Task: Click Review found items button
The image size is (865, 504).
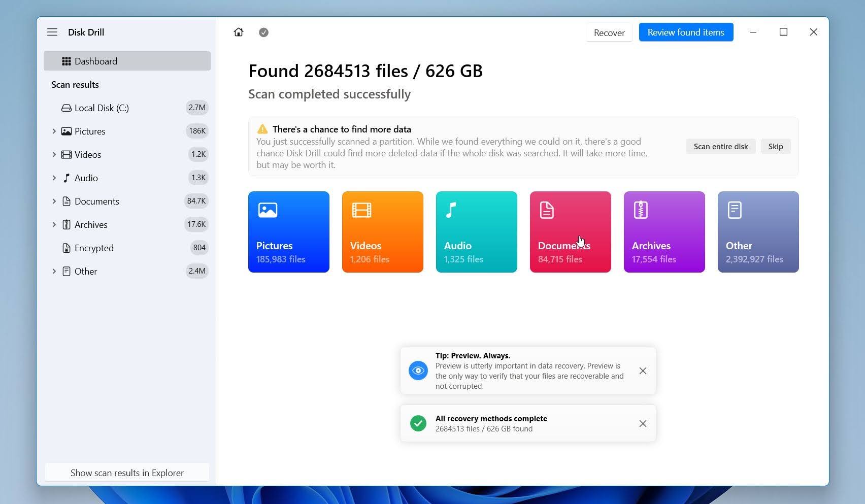Action: click(x=686, y=32)
